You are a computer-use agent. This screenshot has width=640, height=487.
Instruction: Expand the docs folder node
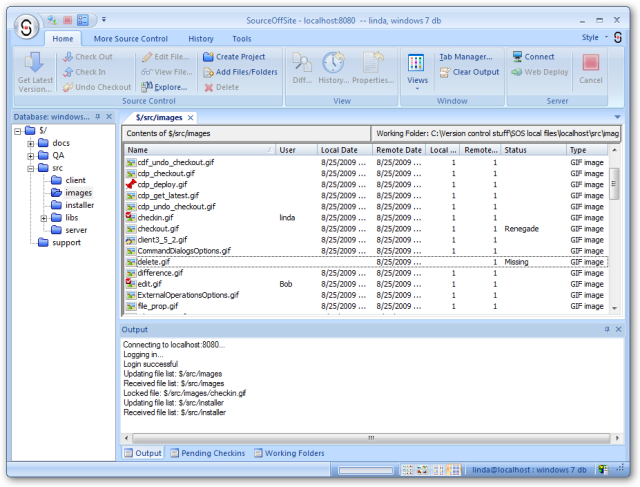tap(31, 144)
